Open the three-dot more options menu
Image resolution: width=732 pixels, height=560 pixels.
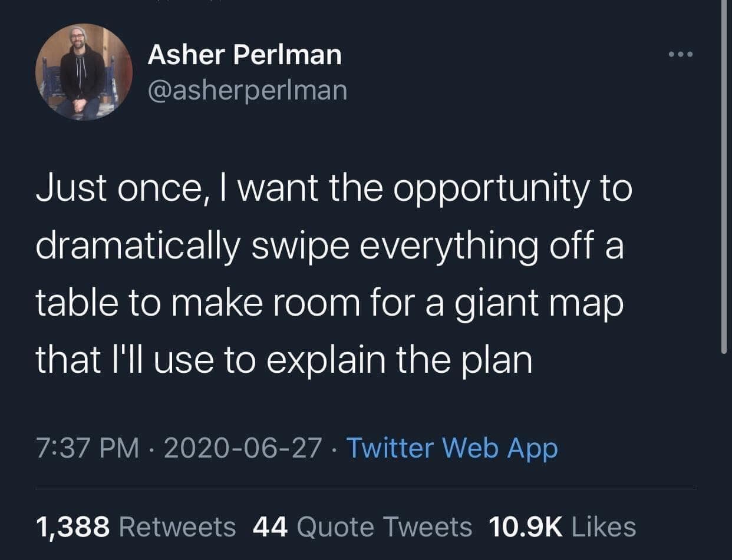click(681, 55)
